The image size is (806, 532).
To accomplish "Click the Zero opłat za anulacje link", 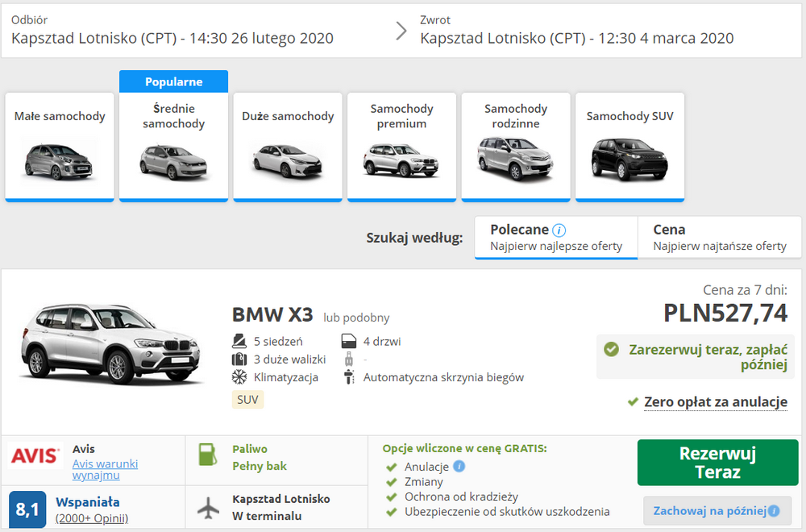I will point(716,402).
